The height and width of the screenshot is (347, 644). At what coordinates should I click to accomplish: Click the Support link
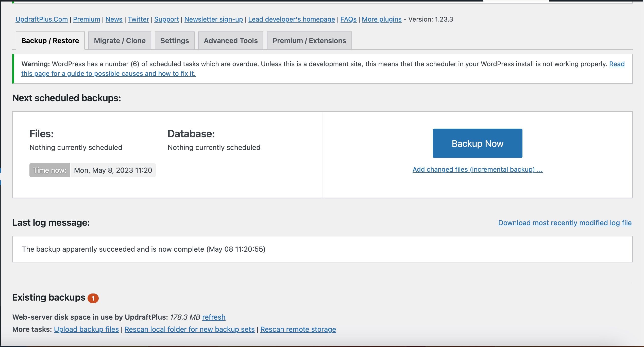(x=166, y=19)
